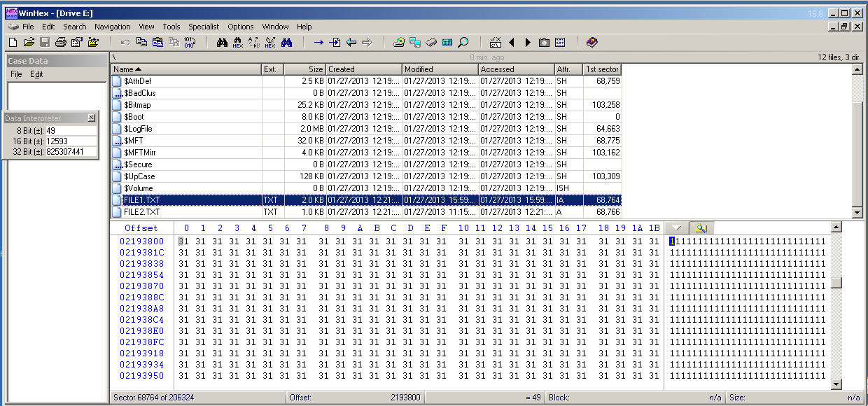
Task: Open the Navigation menu
Action: click(x=112, y=27)
